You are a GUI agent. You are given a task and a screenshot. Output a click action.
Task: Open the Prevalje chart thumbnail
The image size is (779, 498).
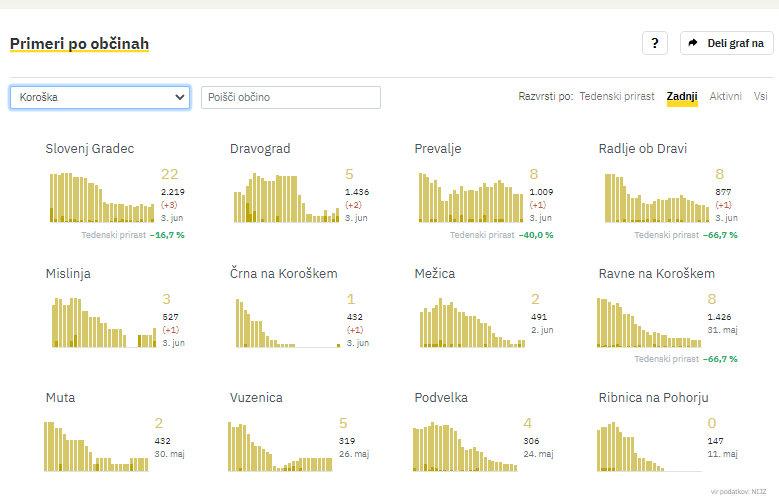[x=470, y=197]
